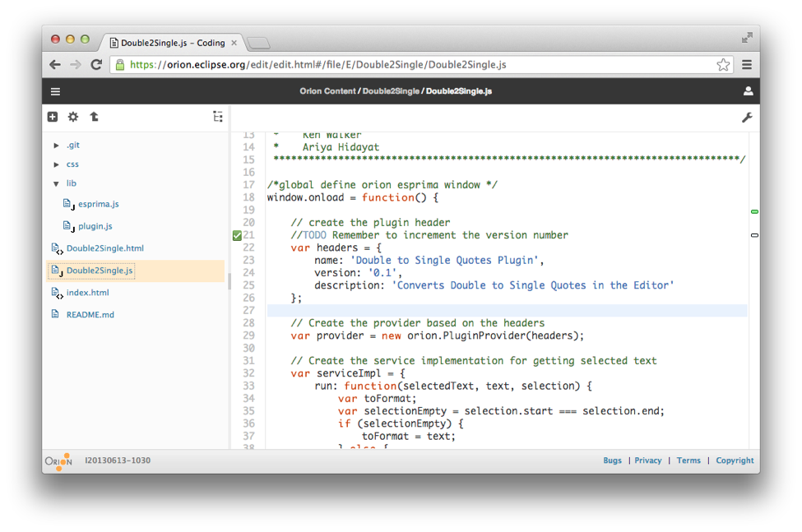
Task: Open the user profile icon
Action: [x=748, y=91]
